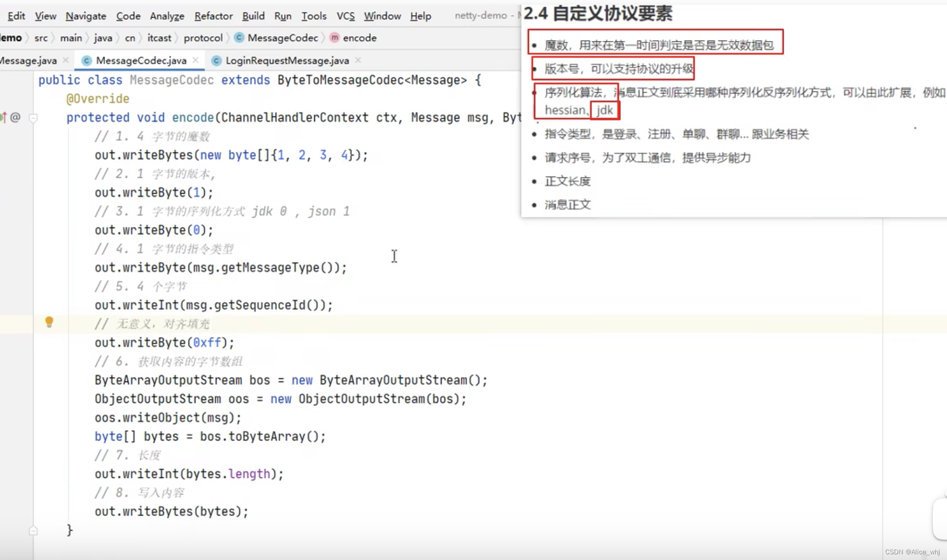Open the Edit menu

point(16,16)
